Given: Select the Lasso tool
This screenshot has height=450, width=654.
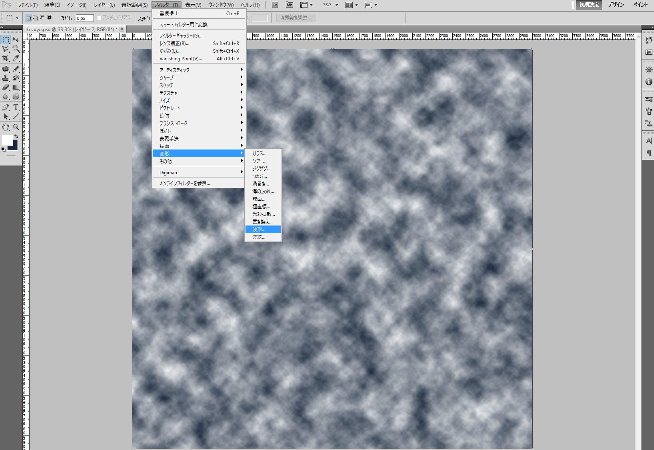Looking at the screenshot, I should 6,49.
